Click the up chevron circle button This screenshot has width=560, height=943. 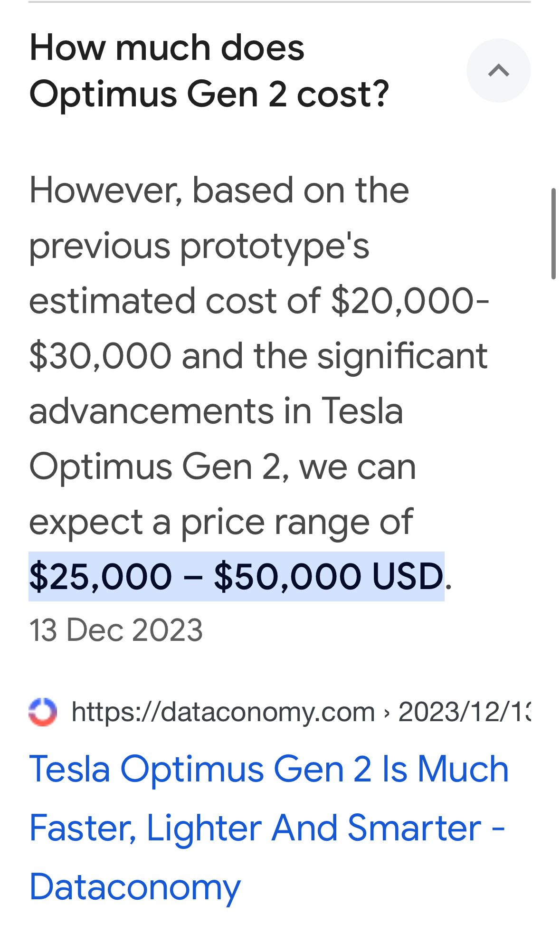click(498, 70)
